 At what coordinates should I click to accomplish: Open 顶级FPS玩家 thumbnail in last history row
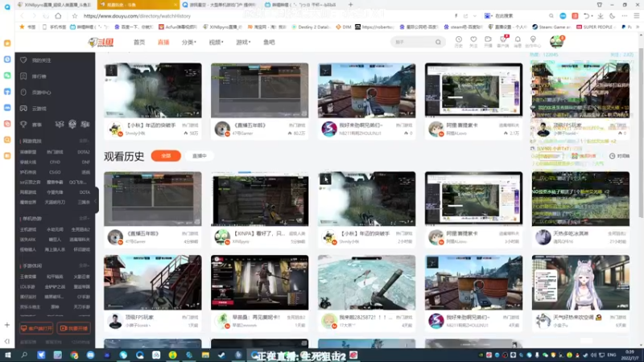click(x=153, y=282)
